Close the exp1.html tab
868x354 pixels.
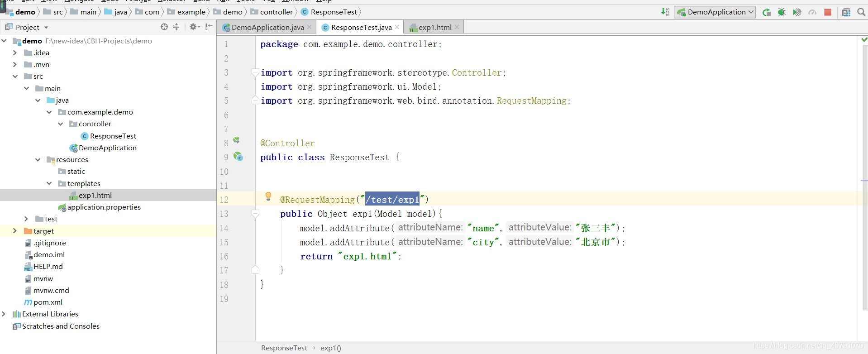(x=457, y=27)
